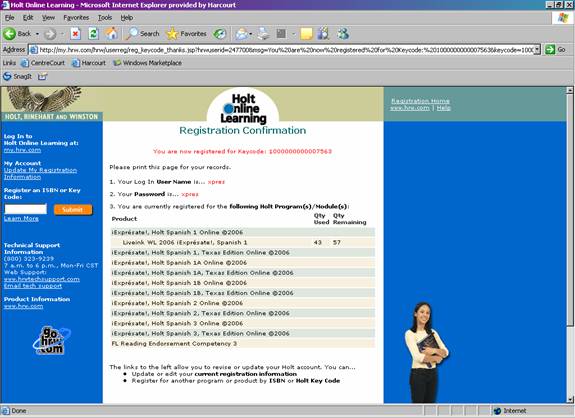The image size is (575, 418).
Task: Click the yellow note Discuss icon
Action: (306, 34)
